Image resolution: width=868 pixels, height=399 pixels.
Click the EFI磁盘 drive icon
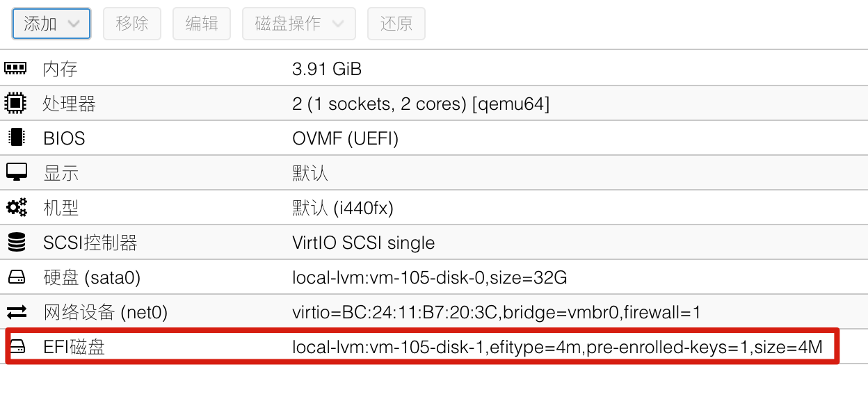pyautogui.click(x=16, y=346)
